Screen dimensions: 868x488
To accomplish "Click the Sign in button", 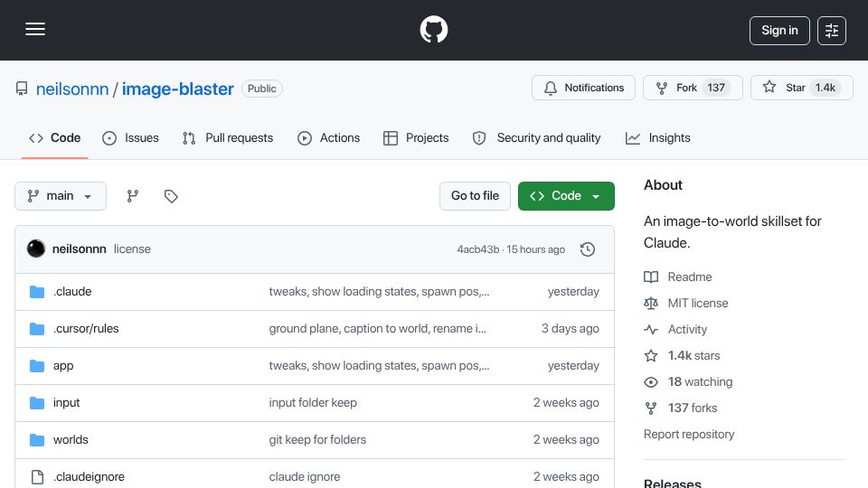I will [779, 31].
